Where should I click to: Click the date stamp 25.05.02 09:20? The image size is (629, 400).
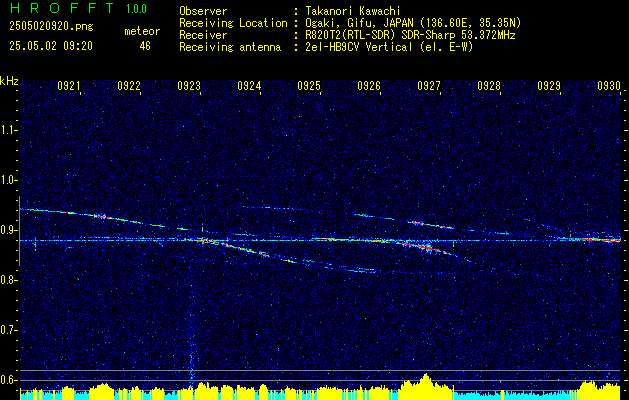tap(51, 46)
